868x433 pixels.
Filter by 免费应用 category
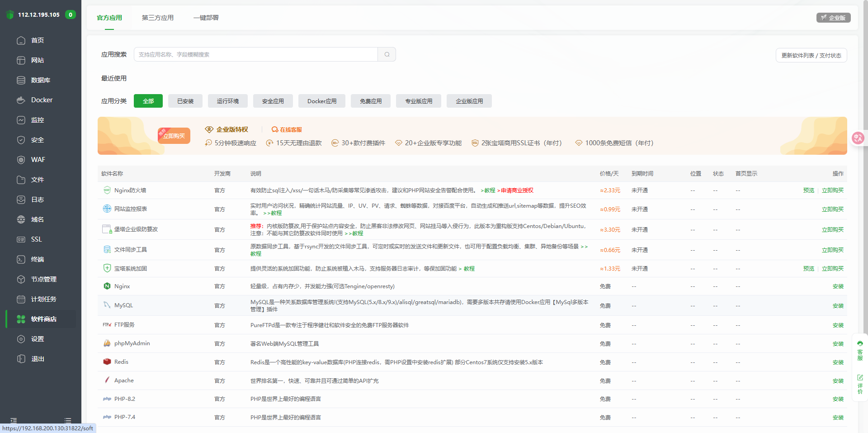click(x=371, y=101)
